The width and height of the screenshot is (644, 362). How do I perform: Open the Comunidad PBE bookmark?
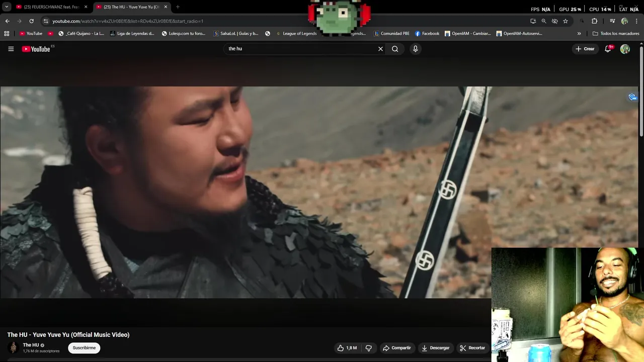[391, 34]
